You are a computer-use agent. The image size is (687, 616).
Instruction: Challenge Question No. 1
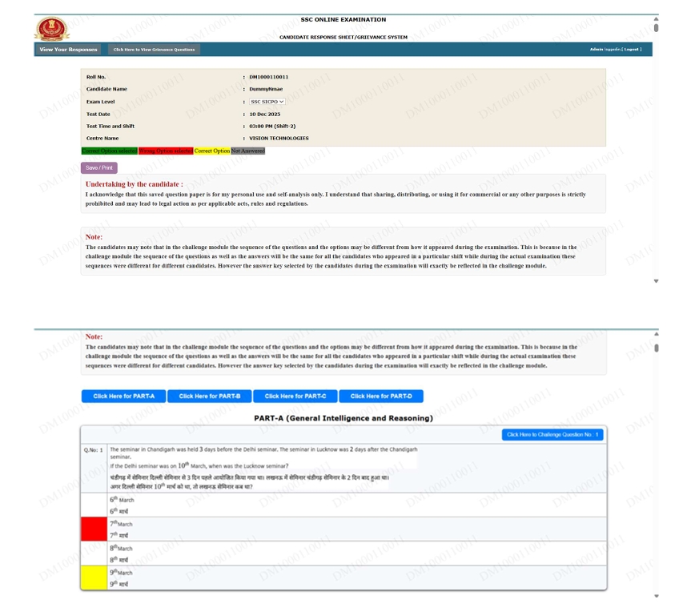pos(552,435)
